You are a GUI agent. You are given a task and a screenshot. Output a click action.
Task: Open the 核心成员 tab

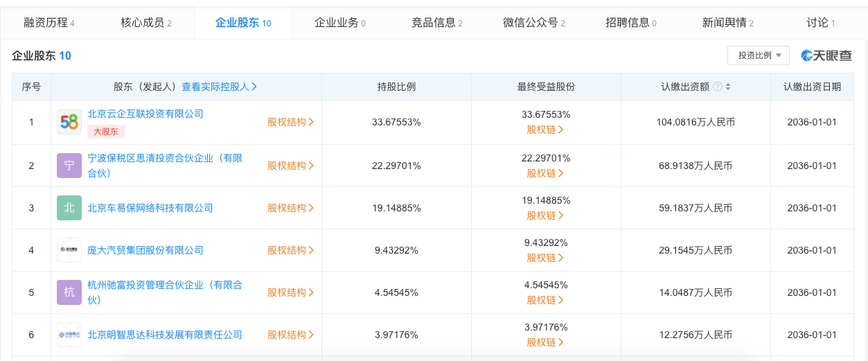146,23
